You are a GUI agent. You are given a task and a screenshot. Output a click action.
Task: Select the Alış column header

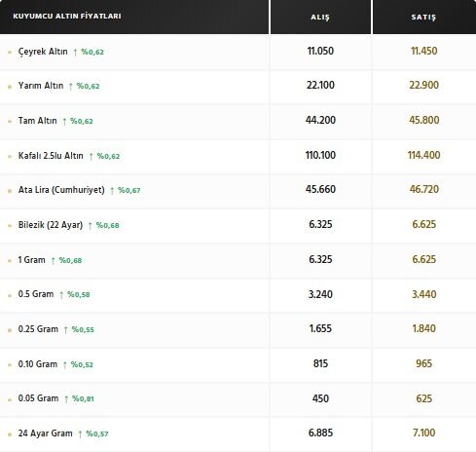click(x=320, y=18)
